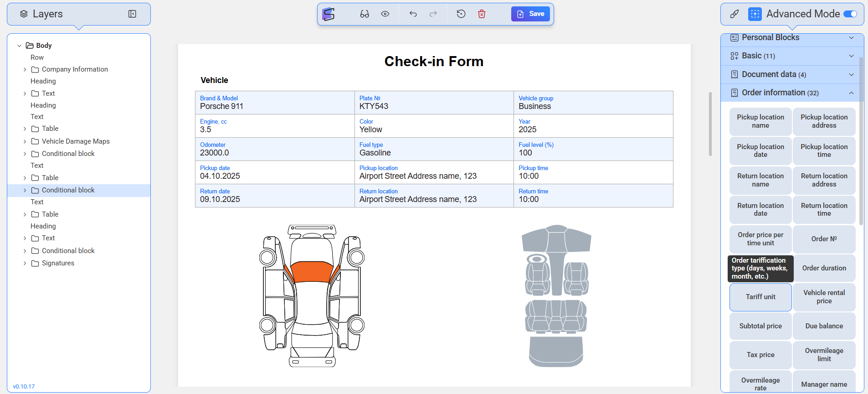Screen dimensions: 868x394
Task: Click the circular reset history icon
Action: point(461,14)
